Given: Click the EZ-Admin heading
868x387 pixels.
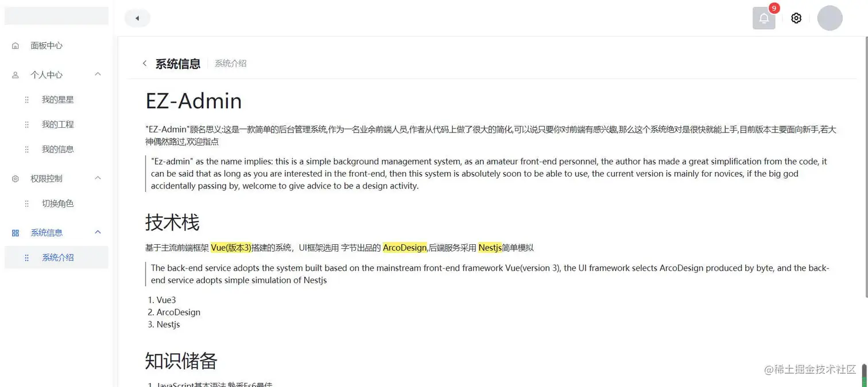Looking at the screenshot, I should click(193, 101).
